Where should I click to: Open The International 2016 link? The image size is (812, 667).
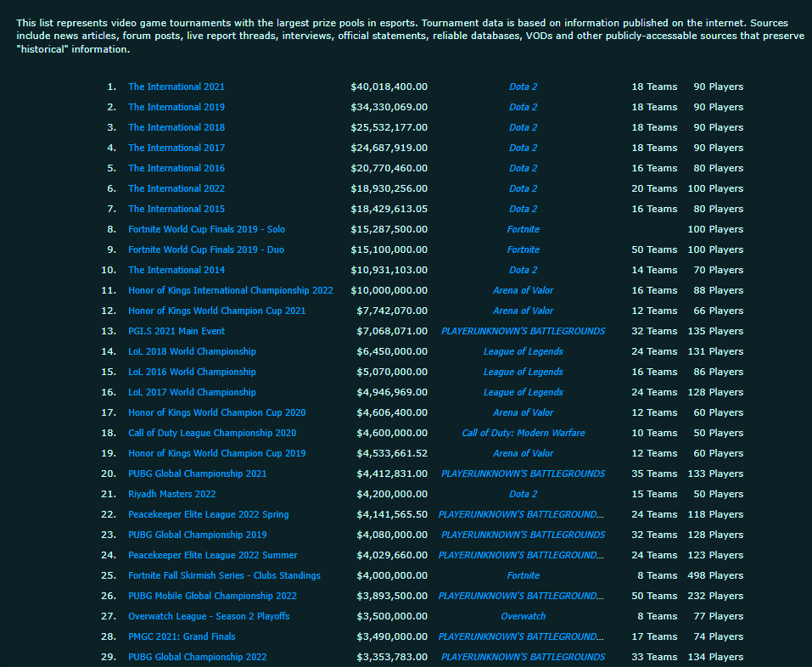point(176,168)
